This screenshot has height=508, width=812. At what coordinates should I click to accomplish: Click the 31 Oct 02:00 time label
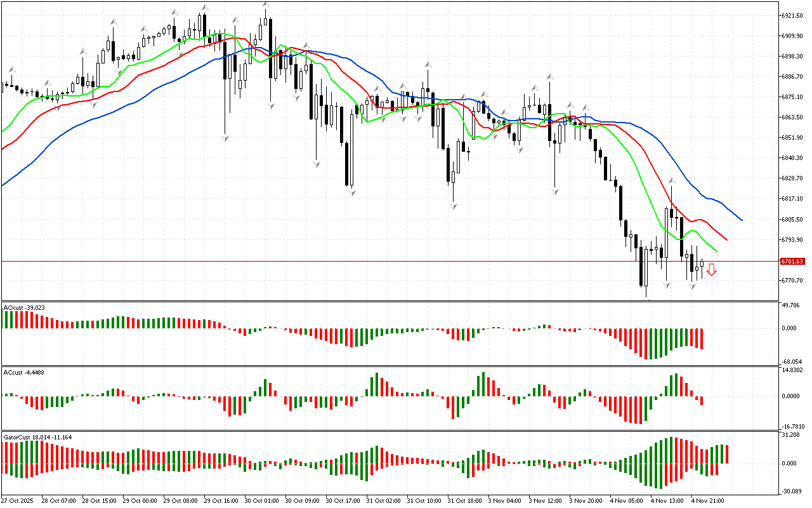pos(381,501)
